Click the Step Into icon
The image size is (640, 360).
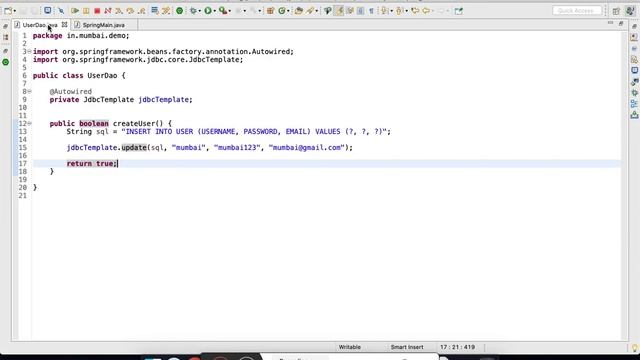[x=119, y=11]
